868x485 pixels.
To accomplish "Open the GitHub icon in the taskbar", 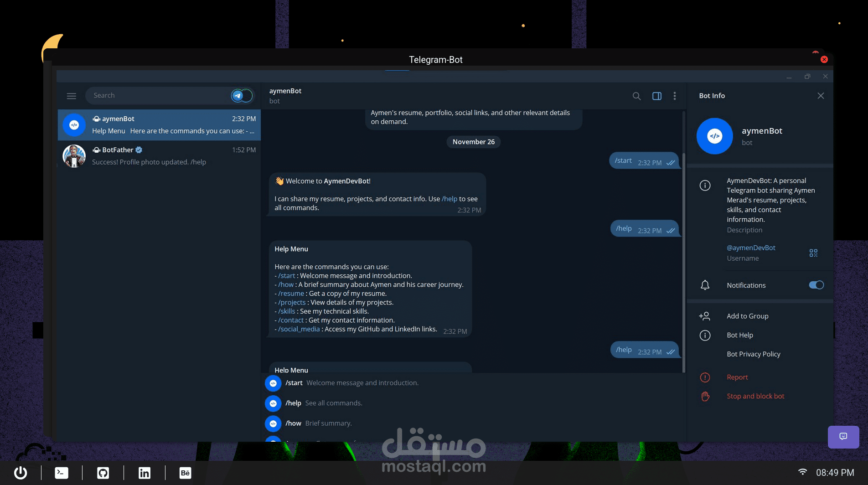I will coord(103,473).
